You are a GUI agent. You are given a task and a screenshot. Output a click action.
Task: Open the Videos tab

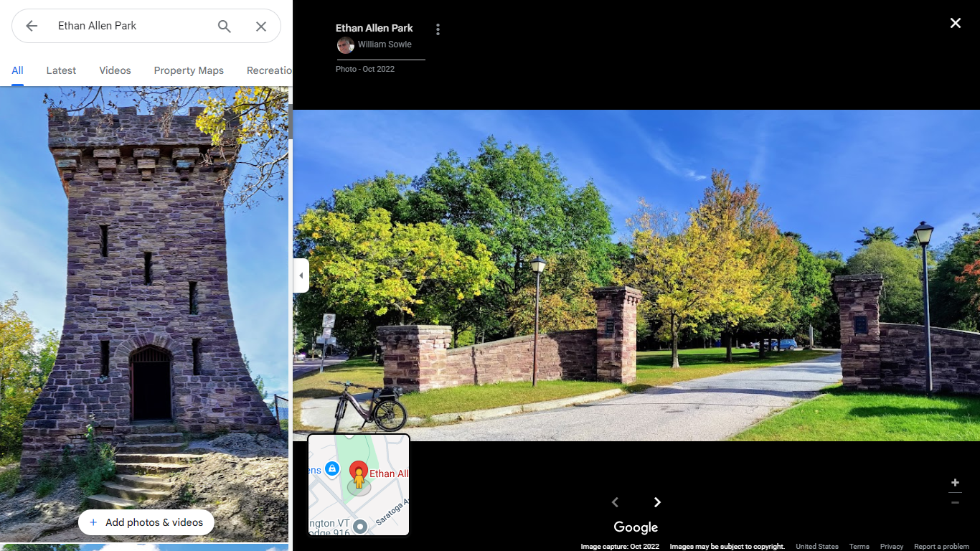tap(115, 70)
